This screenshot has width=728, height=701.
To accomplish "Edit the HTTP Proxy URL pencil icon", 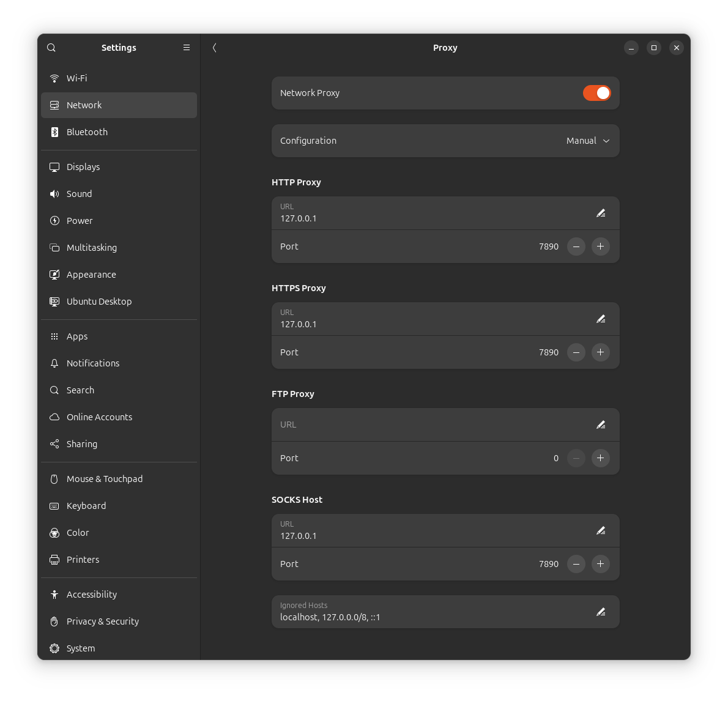I will [x=600, y=213].
